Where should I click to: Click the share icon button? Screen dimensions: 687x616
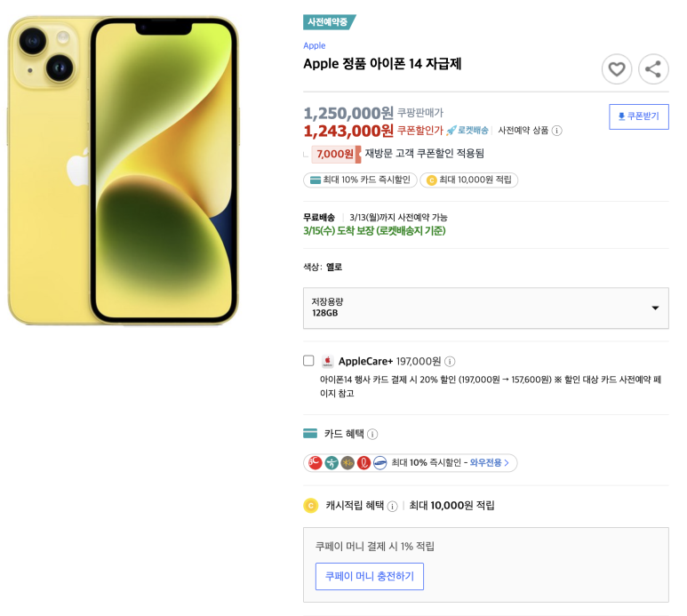click(653, 69)
